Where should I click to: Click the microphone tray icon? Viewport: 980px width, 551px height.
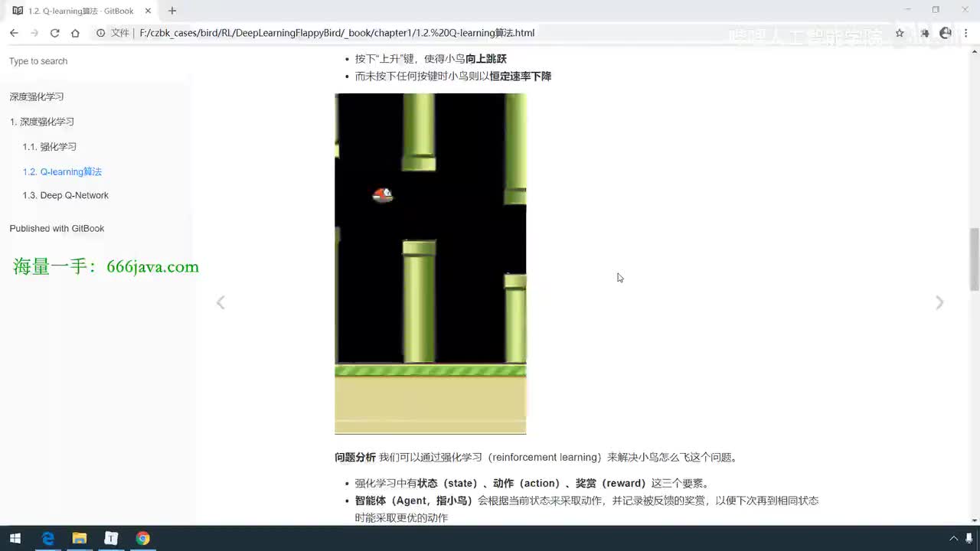[x=969, y=539]
